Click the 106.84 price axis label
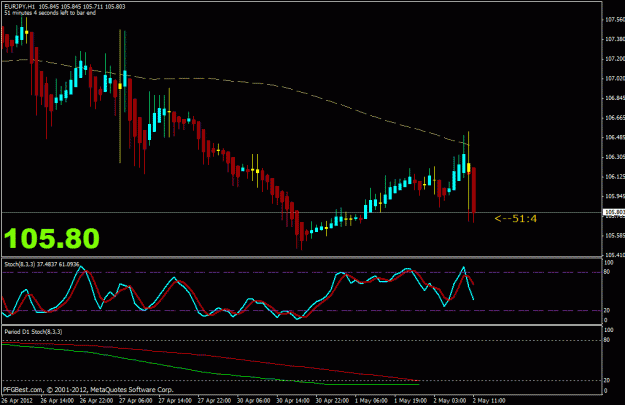Screen dimensions: 625x405 click(615, 98)
